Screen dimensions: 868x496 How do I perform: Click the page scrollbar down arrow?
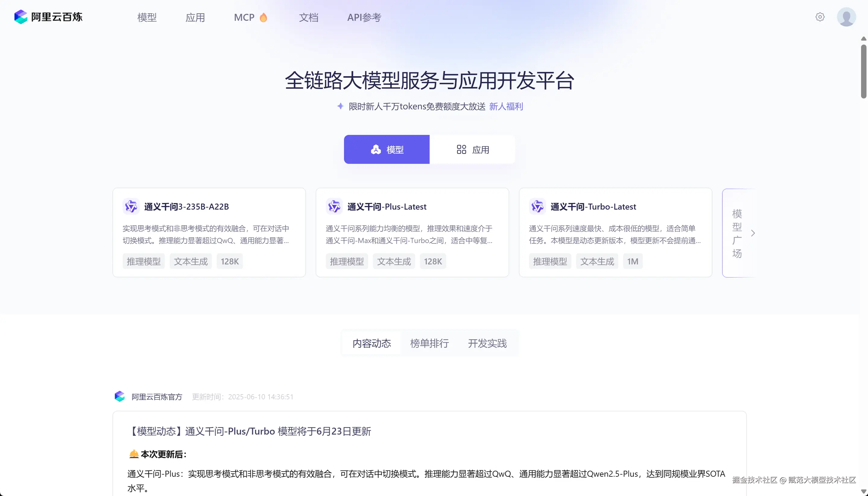863,491
